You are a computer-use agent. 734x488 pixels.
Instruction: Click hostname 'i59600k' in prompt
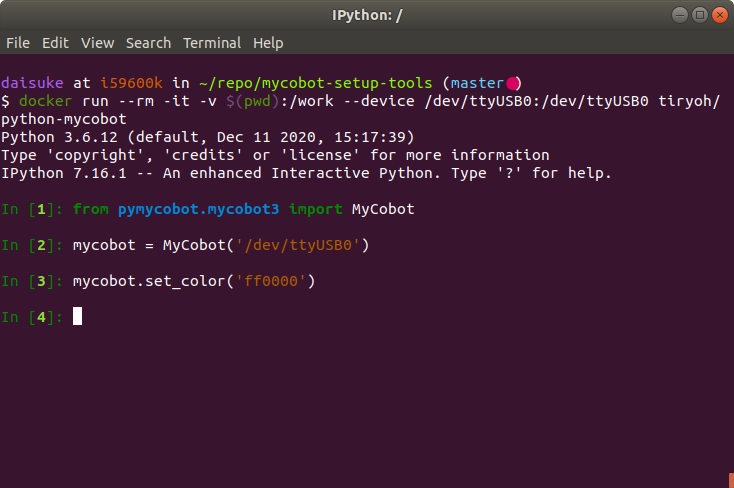coord(131,83)
